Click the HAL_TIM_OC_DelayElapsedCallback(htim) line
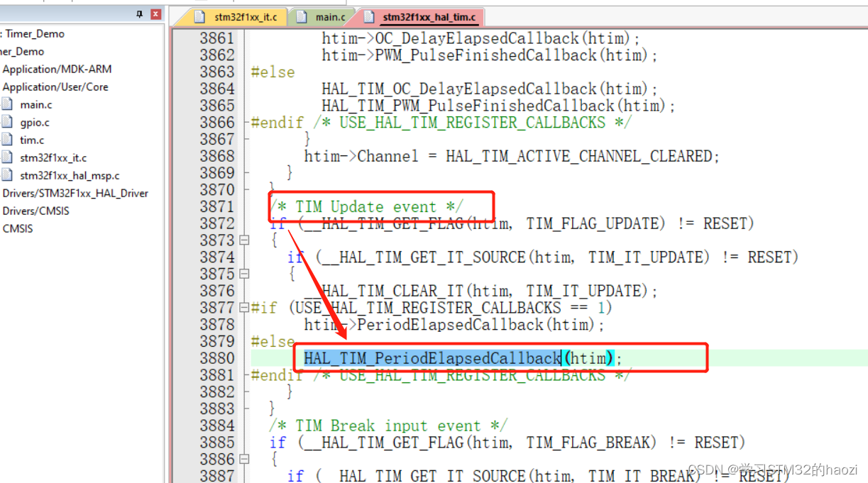Image resolution: width=868 pixels, height=483 pixels. 490,89
